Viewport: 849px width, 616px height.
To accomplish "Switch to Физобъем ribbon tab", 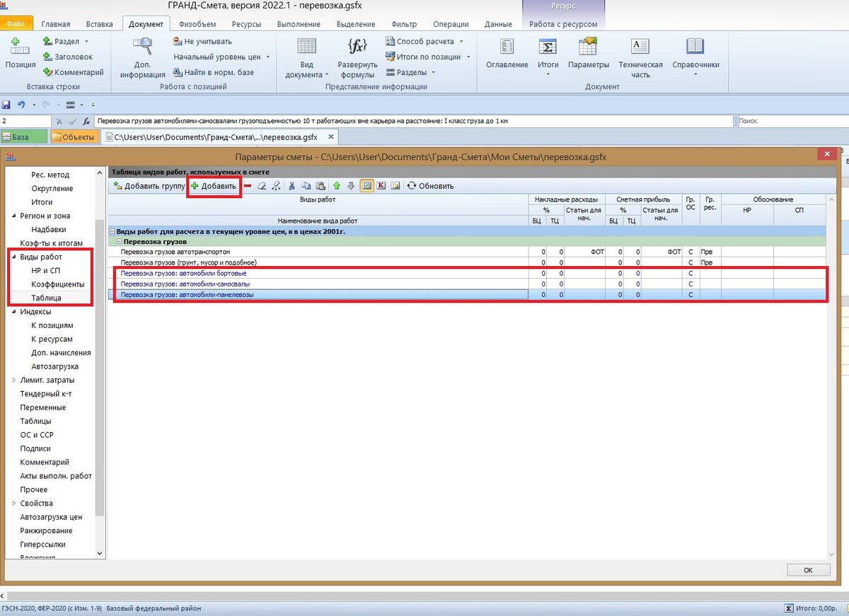I will click(197, 24).
